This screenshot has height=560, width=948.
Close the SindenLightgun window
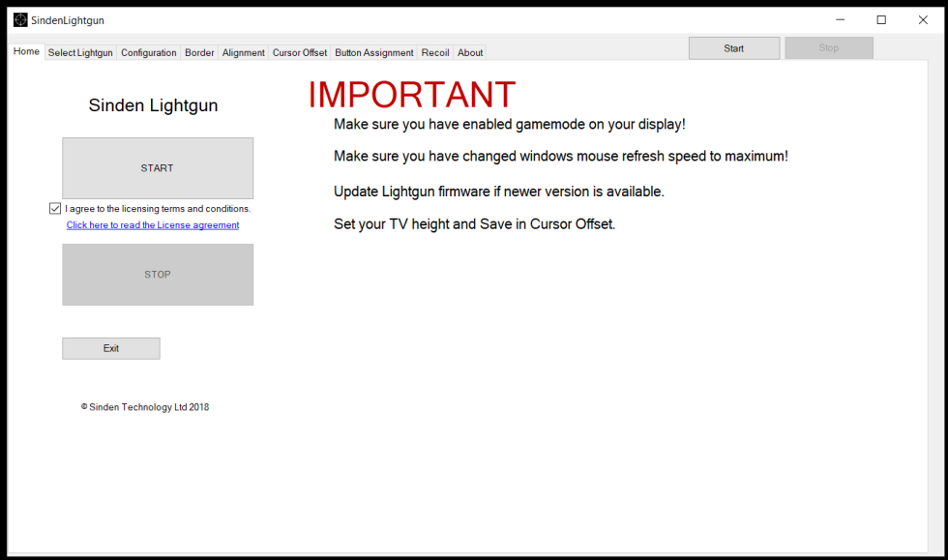pyautogui.click(x=923, y=20)
